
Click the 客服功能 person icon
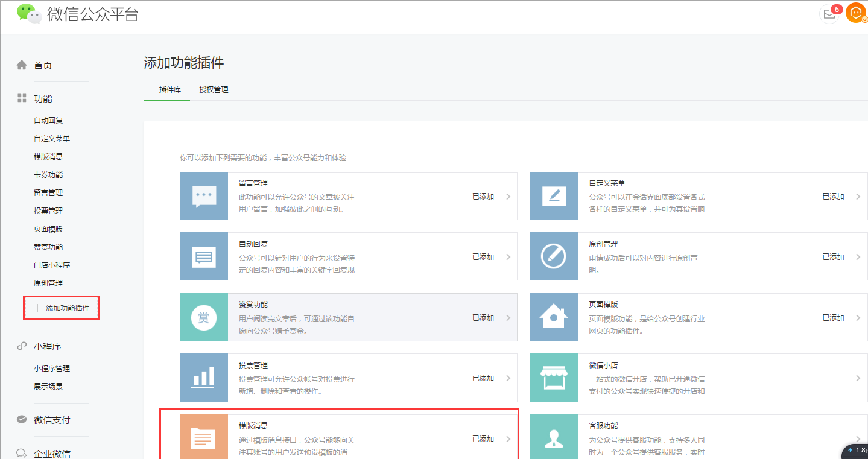click(554, 437)
